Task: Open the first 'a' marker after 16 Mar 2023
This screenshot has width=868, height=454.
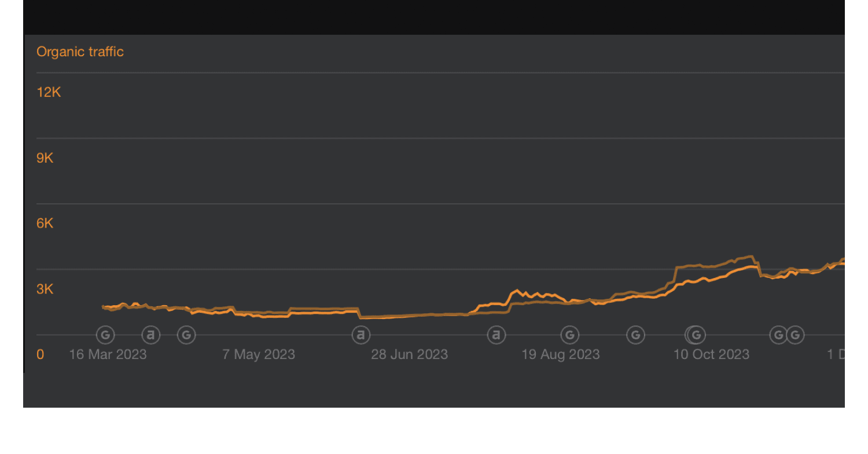Action: 151,335
